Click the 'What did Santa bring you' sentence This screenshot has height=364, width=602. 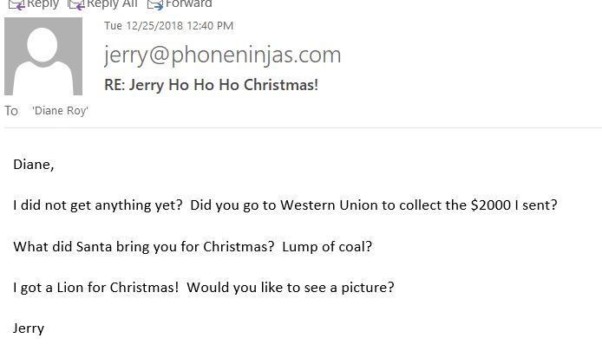[x=144, y=247]
